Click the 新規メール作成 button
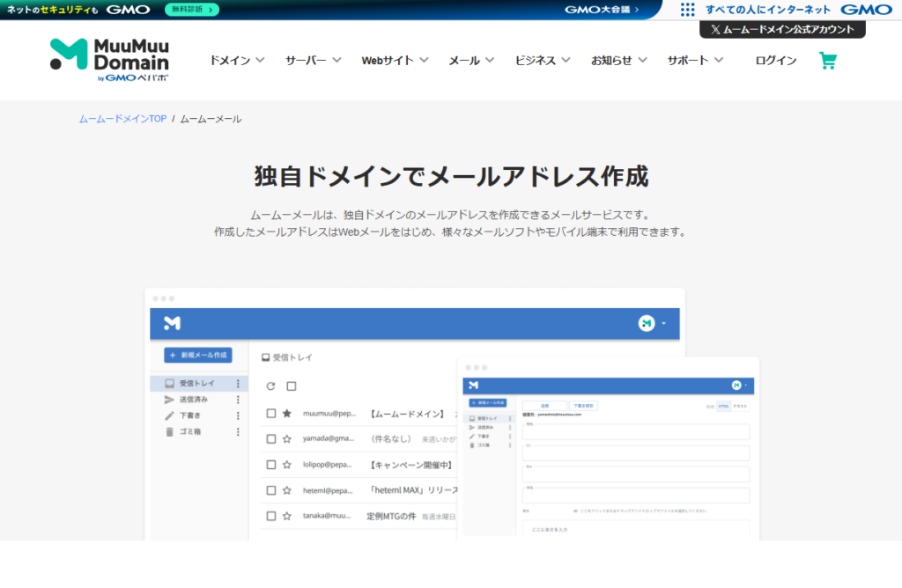Viewport: 902px width, 588px height. click(197, 355)
